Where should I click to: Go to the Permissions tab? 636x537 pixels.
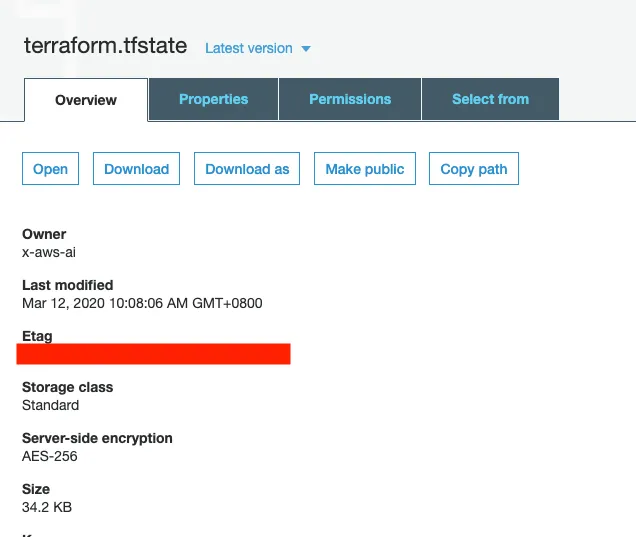coord(350,99)
